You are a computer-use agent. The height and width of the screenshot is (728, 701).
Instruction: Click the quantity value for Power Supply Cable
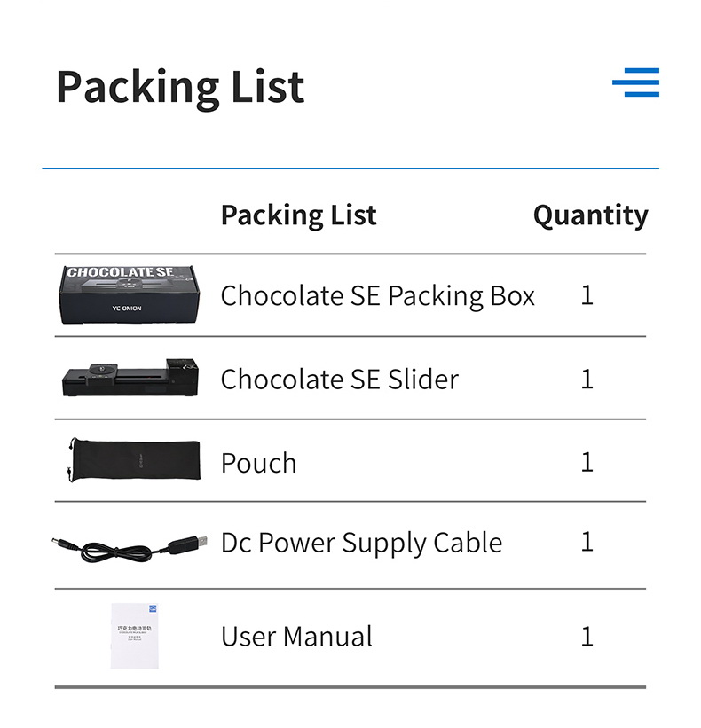click(587, 542)
